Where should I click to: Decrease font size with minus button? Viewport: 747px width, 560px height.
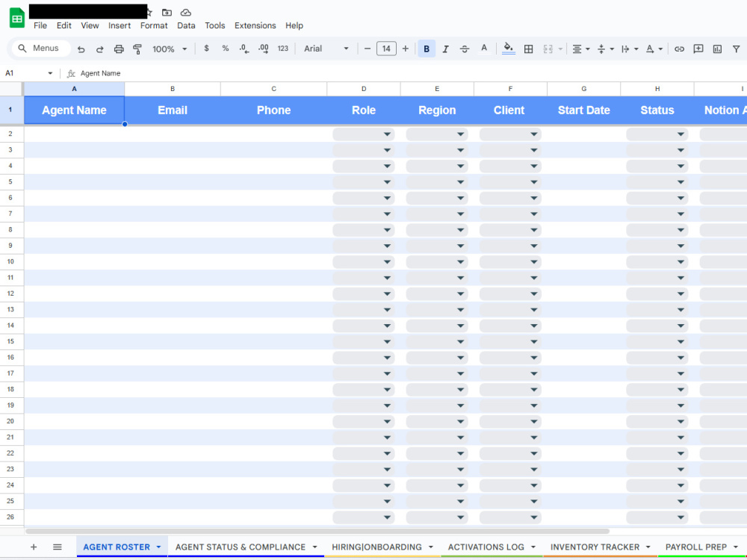(x=368, y=49)
